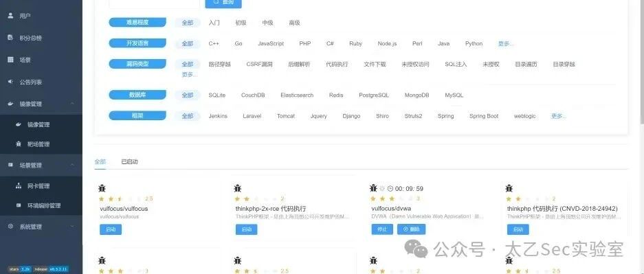Filter difficulty by 高级

(294, 23)
